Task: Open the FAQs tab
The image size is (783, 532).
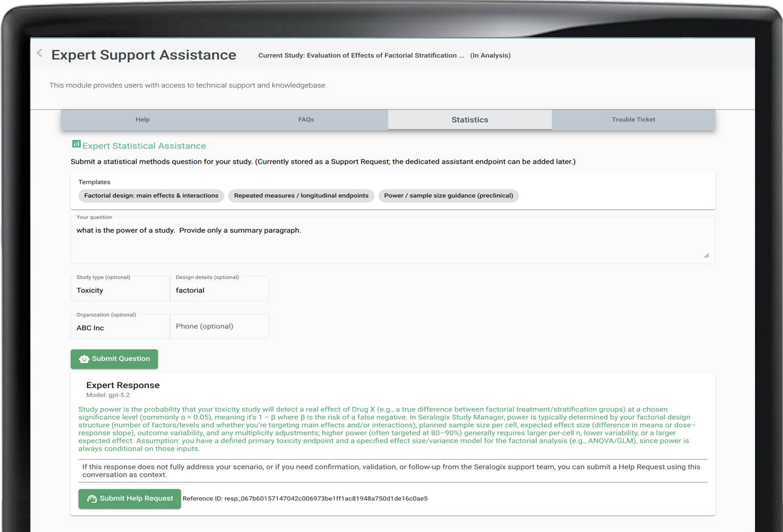Action: (306, 120)
